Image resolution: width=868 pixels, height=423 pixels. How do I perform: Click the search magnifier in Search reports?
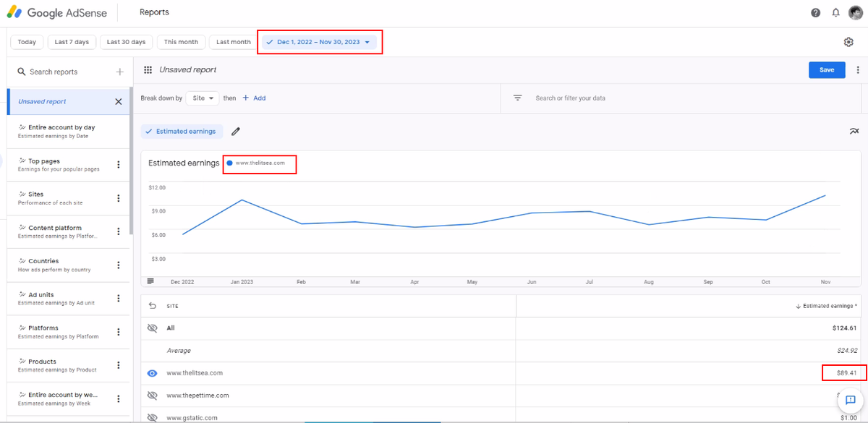click(x=22, y=72)
